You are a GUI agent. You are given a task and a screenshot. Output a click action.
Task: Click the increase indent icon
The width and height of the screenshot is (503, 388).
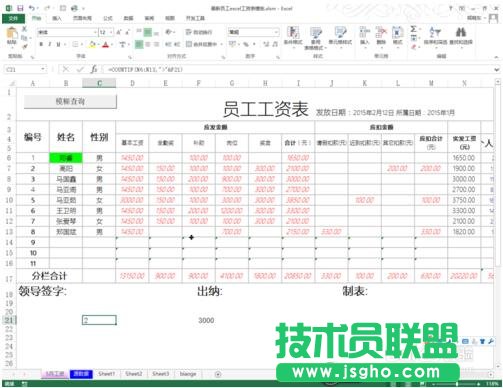point(177,44)
